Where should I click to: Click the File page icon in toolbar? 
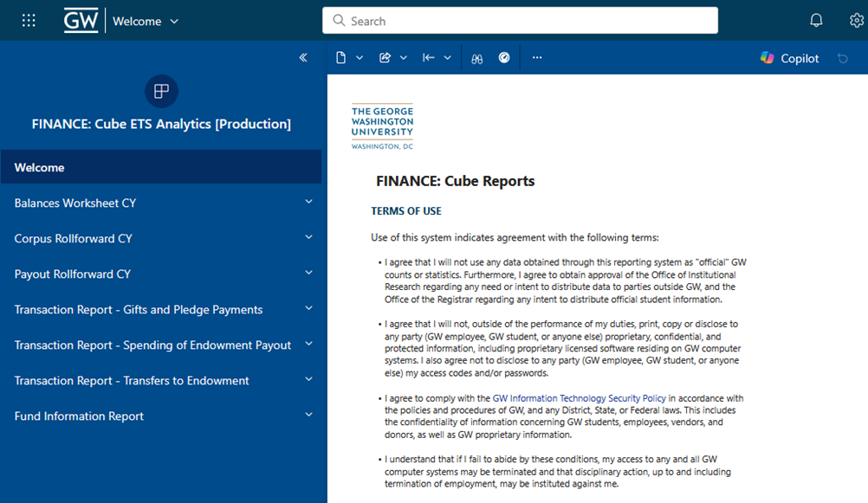coord(340,58)
